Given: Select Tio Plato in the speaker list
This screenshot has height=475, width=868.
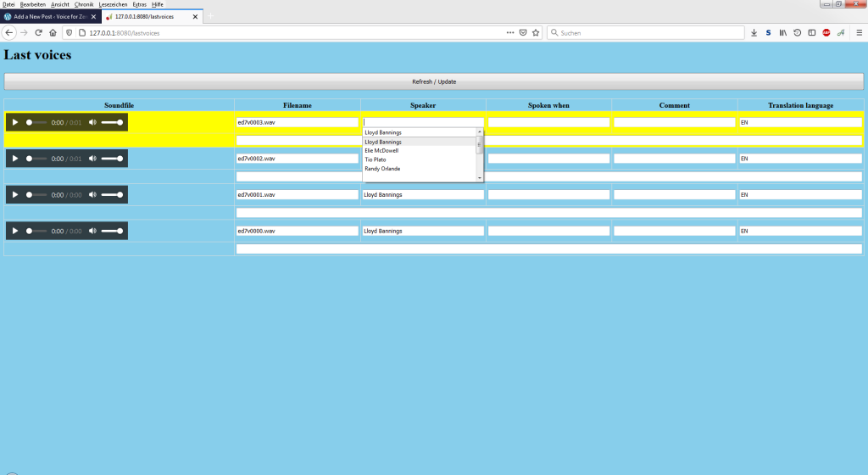Looking at the screenshot, I should coord(376,159).
